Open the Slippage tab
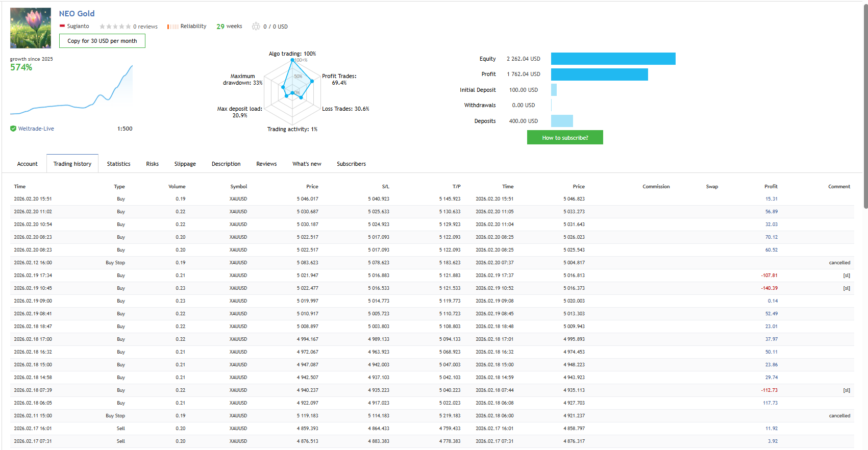Viewport: 868px width, 450px height. [x=185, y=164]
